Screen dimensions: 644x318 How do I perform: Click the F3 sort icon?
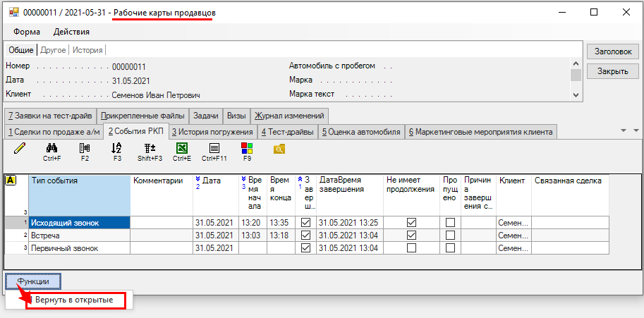coord(117,148)
